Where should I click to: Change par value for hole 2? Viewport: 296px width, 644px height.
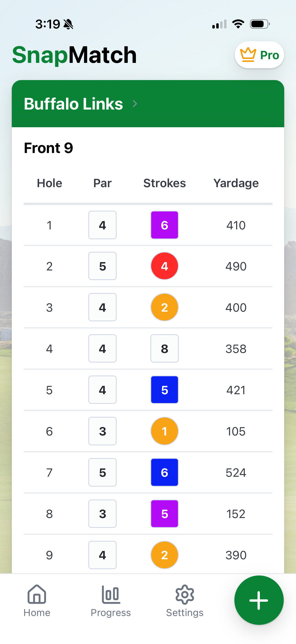coord(102,266)
